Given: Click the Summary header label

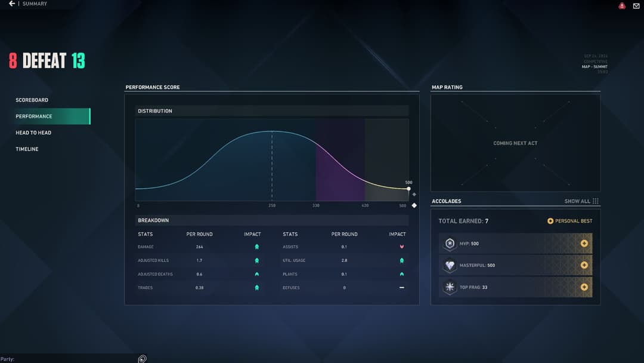Looking at the screenshot, I should tap(35, 4).
